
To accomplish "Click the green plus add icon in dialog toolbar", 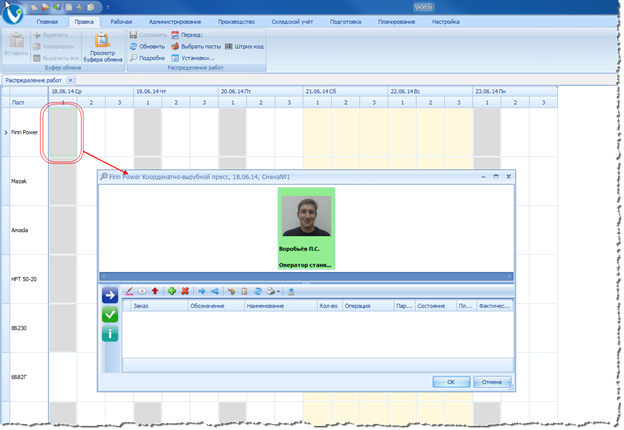I will click(172, 292).
